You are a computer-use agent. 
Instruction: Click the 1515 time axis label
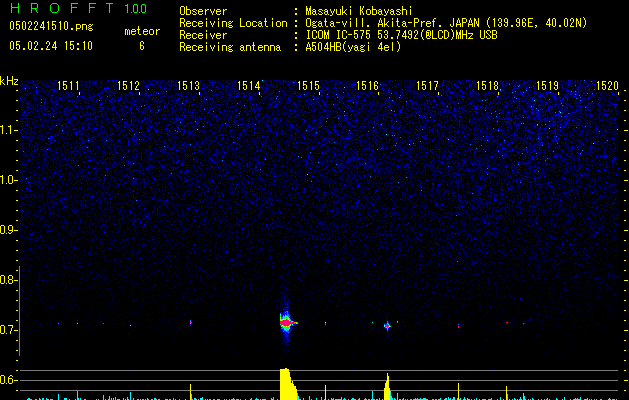308,87
